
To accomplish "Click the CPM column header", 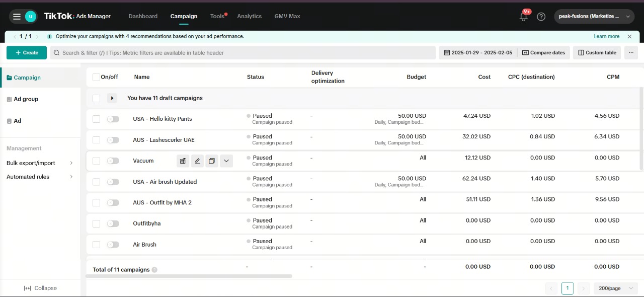I will [613, 77].
